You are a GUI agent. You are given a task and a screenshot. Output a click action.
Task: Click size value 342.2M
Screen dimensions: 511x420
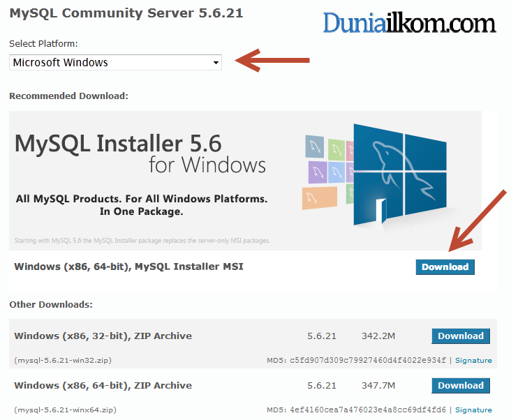point(378,336)
